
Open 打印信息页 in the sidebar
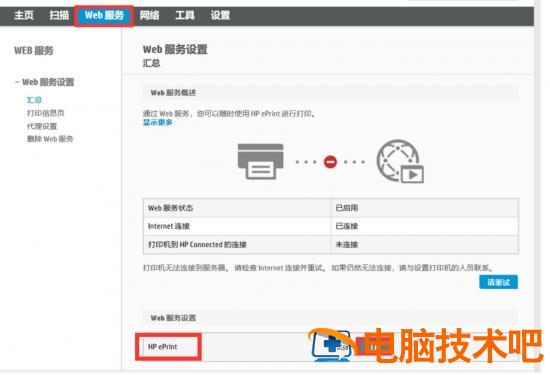point(46,113)
